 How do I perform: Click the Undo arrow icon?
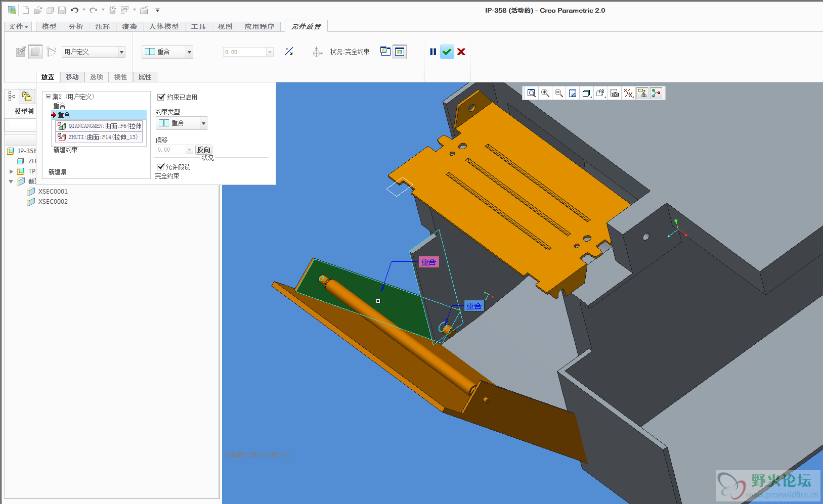74,10
